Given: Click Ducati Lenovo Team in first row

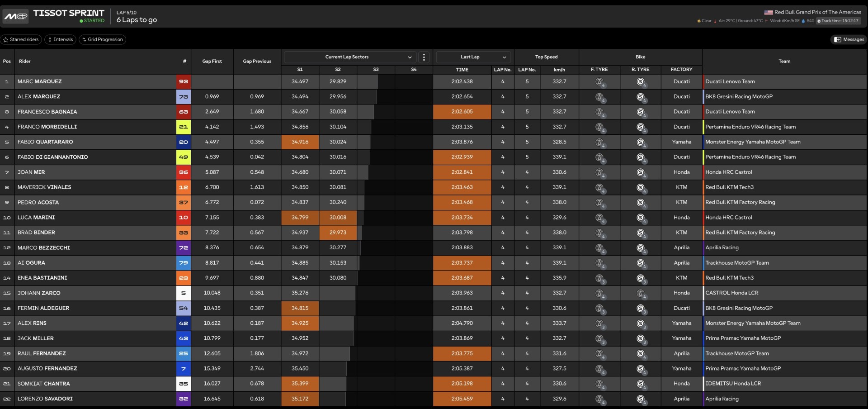Looking at the screenshot, I should tap(730, 81).
